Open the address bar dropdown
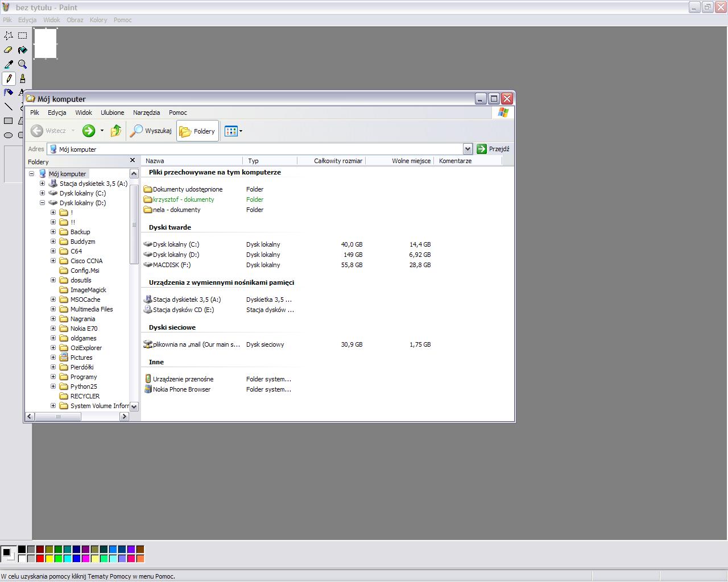Image resolution: width=728 pixels, height=582 pixels. (x=468, y=149)
